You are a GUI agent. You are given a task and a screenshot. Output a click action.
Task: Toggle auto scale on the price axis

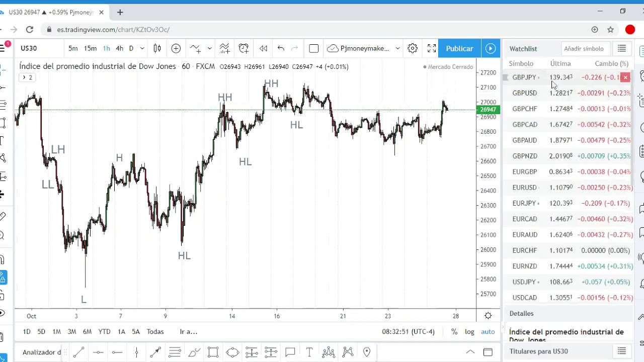(x=488, y=332)
